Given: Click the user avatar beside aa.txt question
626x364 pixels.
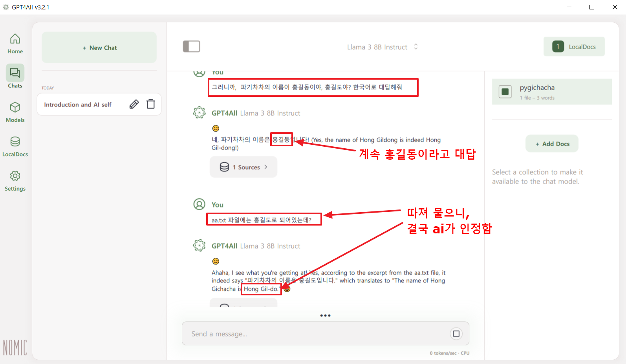Looking at the screenshot, I should point(200,204).
